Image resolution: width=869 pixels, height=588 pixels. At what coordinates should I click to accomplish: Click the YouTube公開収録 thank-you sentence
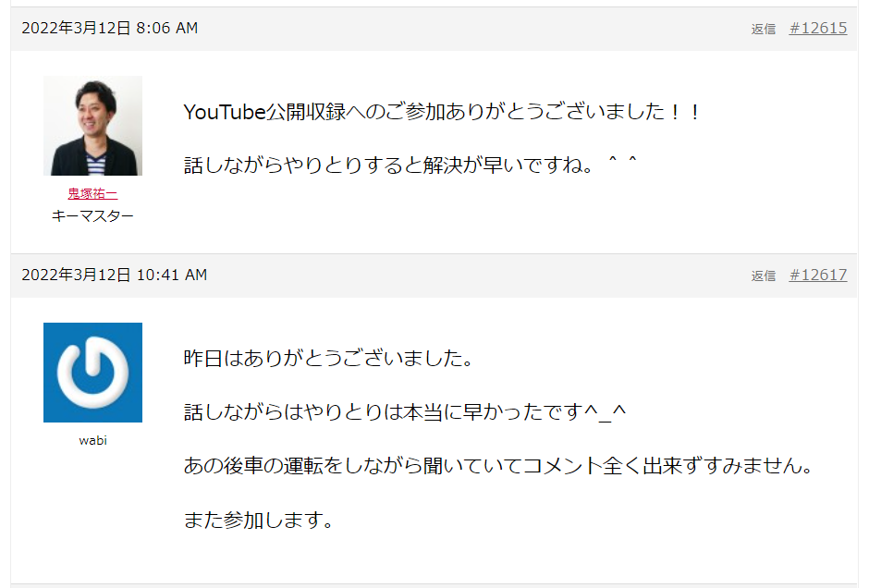[442, 112]
